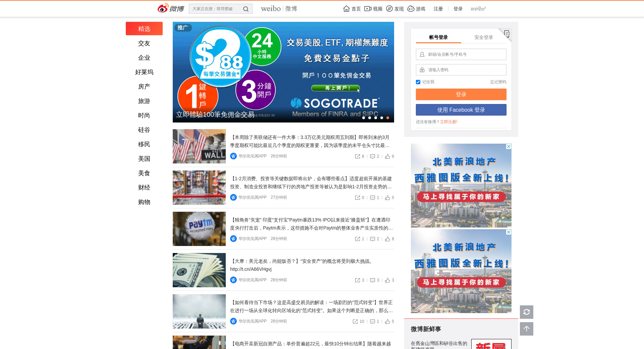Open the 财经 category
Image resolution: width=644 pixels, height=349 pixels.
(x=144, y=188)
